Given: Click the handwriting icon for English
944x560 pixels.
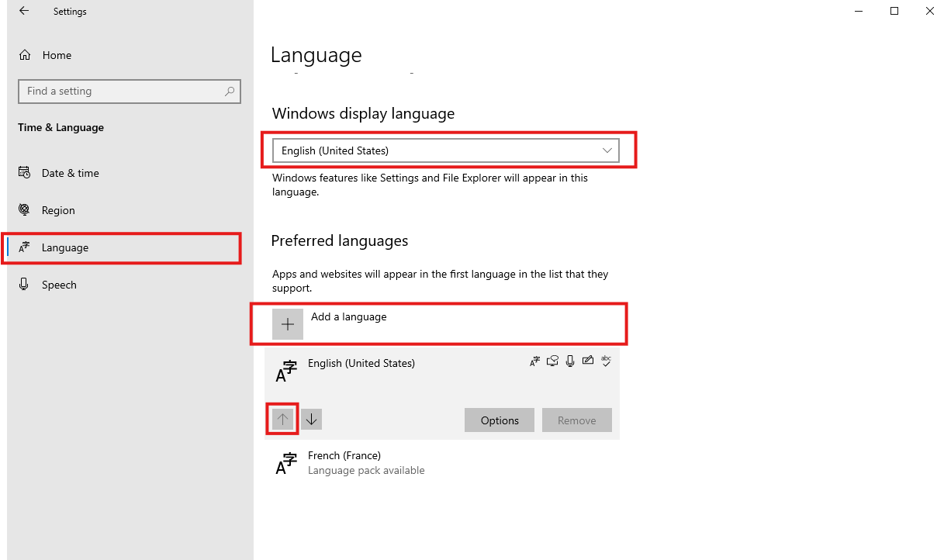Looking at the screenshot, I should [x=588, y=361].
